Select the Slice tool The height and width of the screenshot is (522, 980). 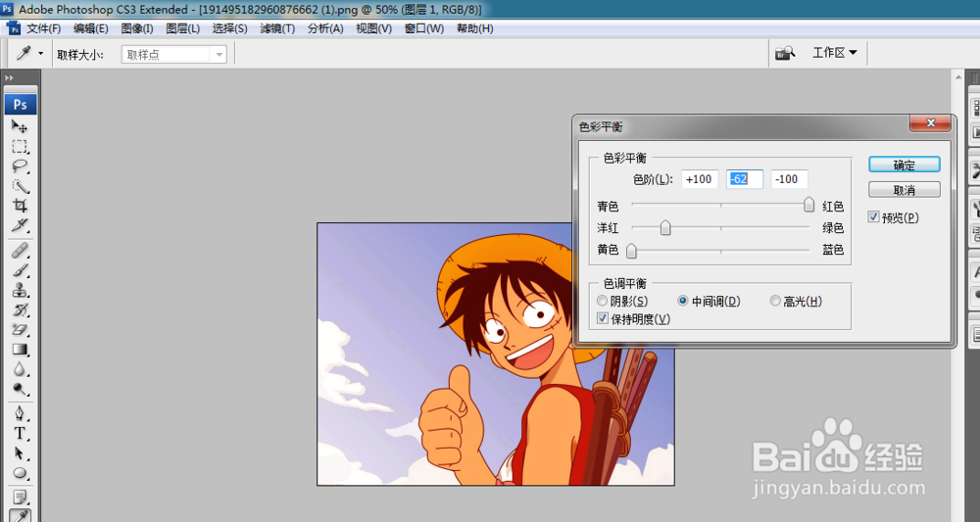pyautogui.click(x=20, y=225)
